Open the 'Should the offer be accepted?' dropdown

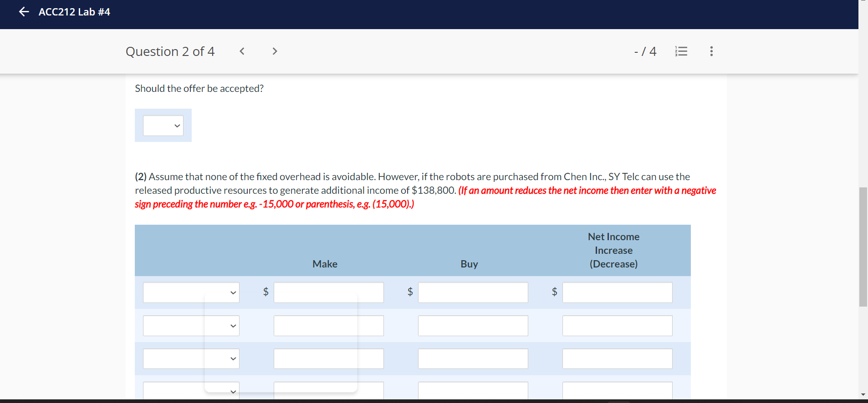click(x=163, y=126)
